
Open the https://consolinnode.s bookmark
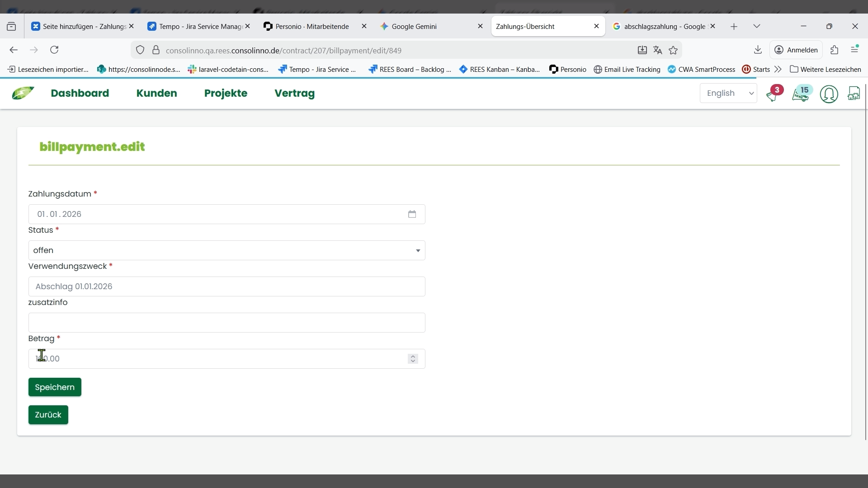[x=139, y=69]
